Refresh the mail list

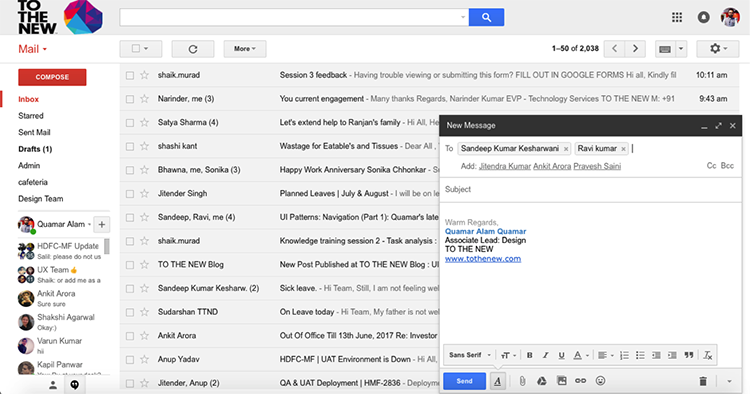(193, 49)
